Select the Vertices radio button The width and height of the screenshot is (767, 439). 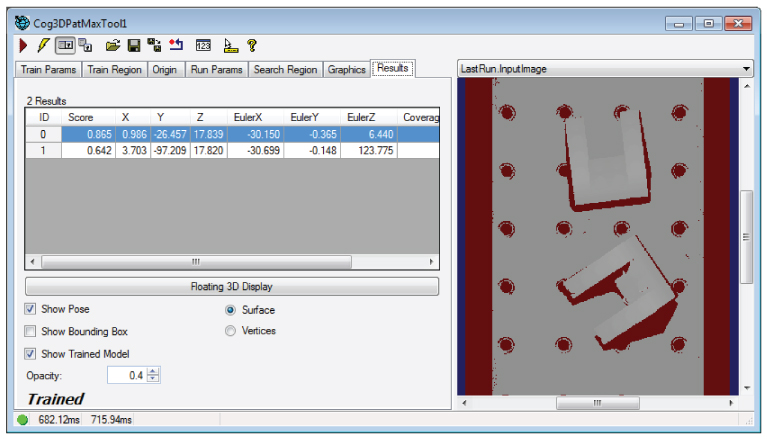click(x=231, y=331)
